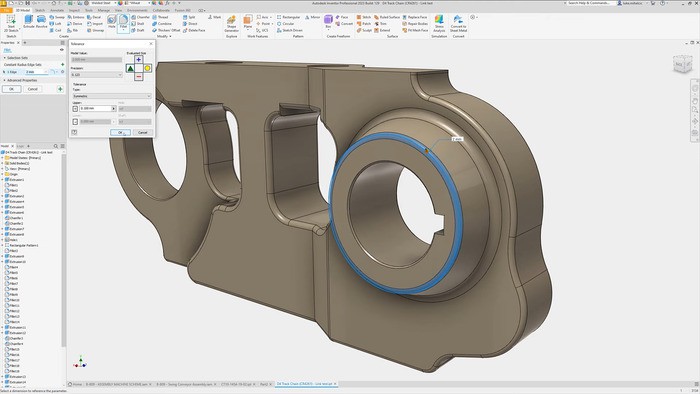
Task: Open the Shape Generator
Action: [231, 23]
